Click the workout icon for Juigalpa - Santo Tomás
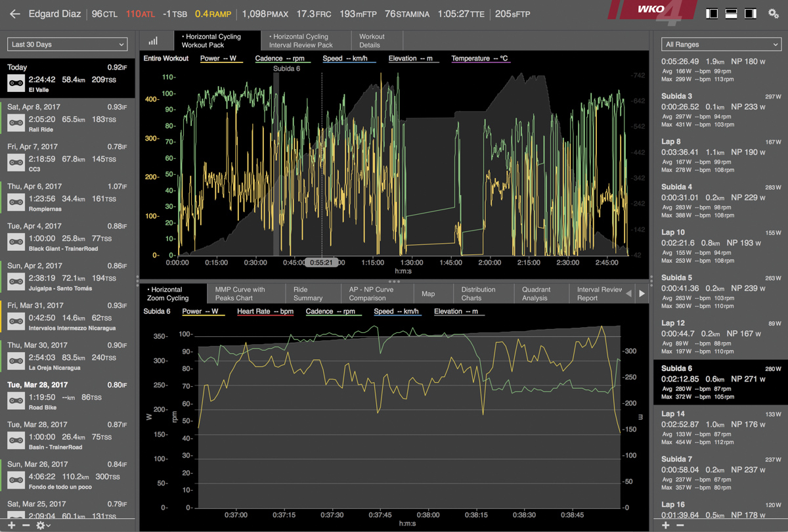The image size is (788, 532). [16, 281]
